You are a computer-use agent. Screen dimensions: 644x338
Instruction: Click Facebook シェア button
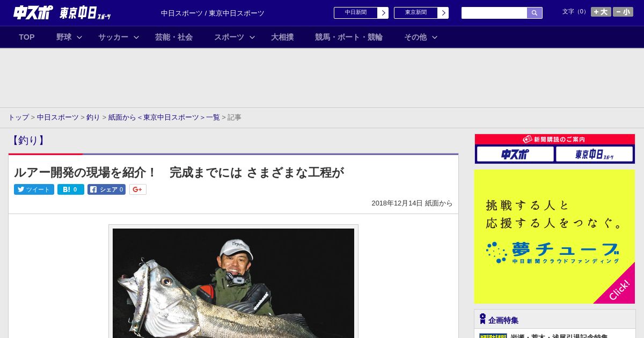106,189
